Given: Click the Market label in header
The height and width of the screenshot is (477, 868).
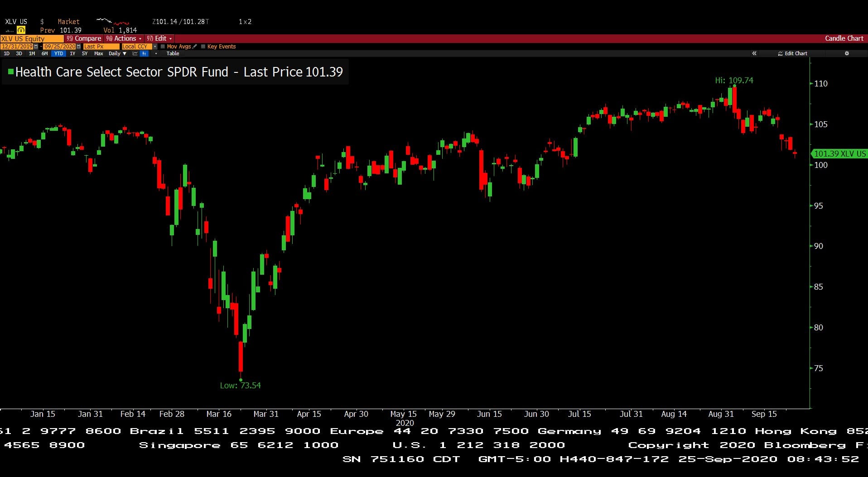Looking at the screenshot, I should coord(68,22).
